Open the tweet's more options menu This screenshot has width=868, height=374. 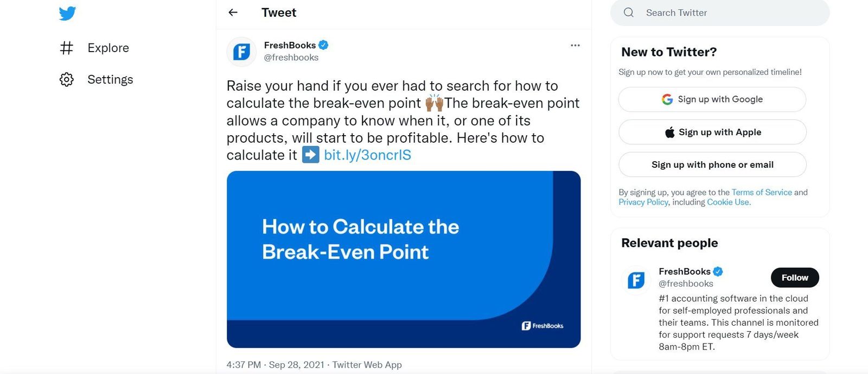[x=575, y=45]
